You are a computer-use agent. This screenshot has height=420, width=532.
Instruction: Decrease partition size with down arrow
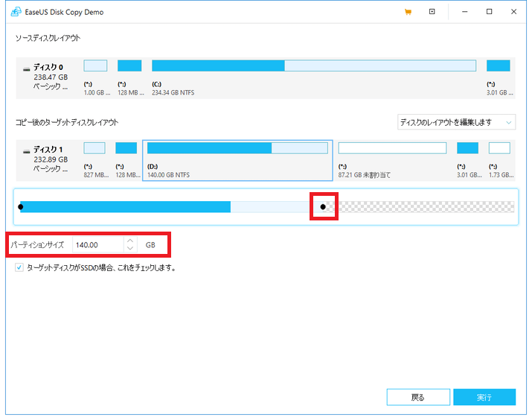coord(130,249)
